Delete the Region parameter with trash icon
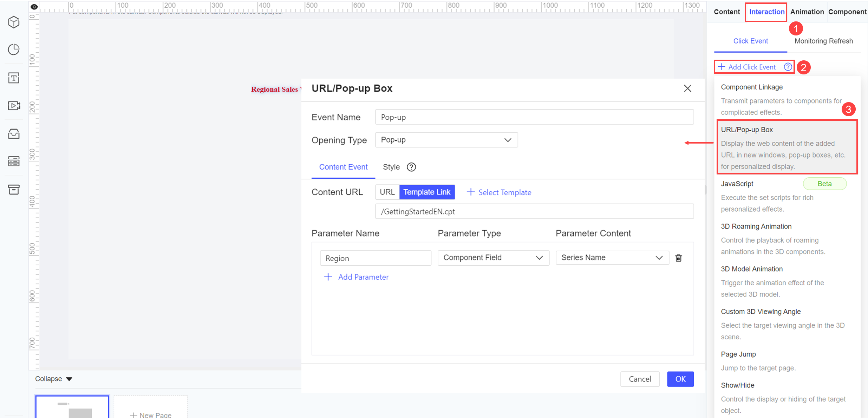868x418 pixels. click(x=679, y=258)
